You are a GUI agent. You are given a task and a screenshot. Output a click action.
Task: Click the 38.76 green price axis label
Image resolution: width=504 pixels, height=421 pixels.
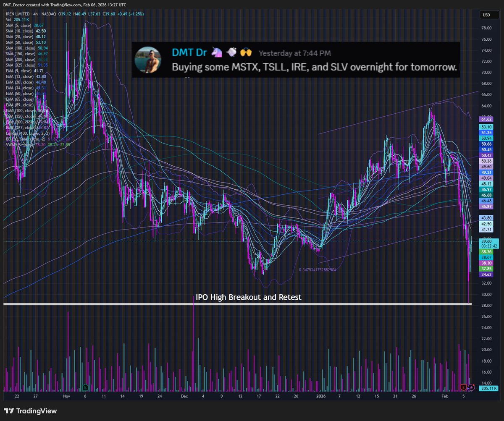tap(487, 251)
